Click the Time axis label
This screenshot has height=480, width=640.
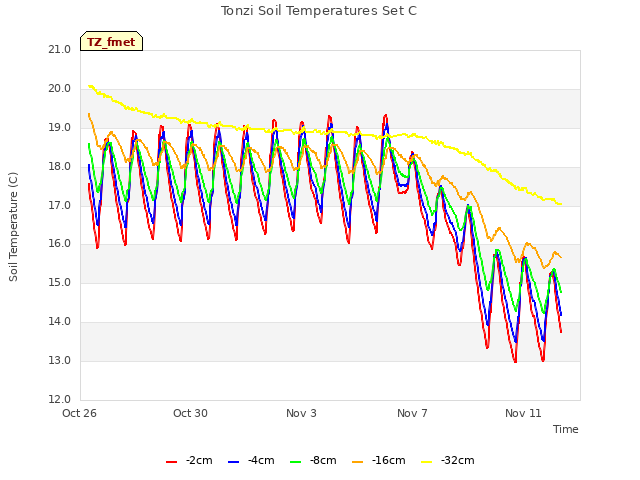(566, 429)
